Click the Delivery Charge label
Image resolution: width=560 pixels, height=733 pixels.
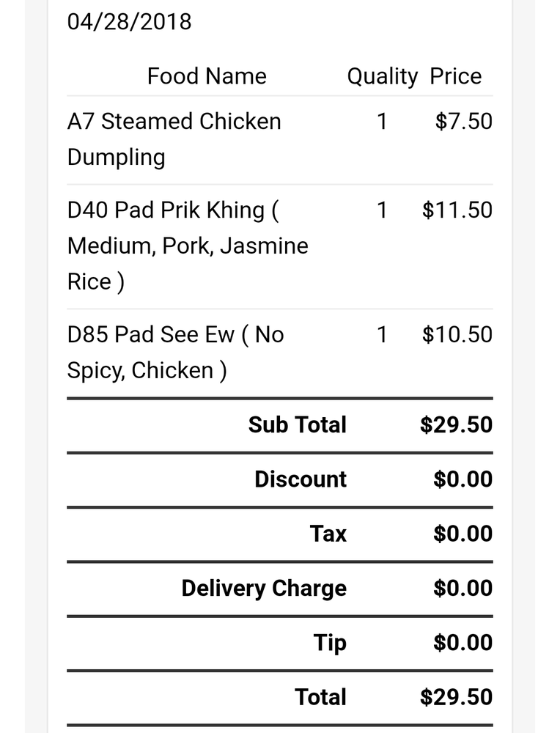(264, 589)
